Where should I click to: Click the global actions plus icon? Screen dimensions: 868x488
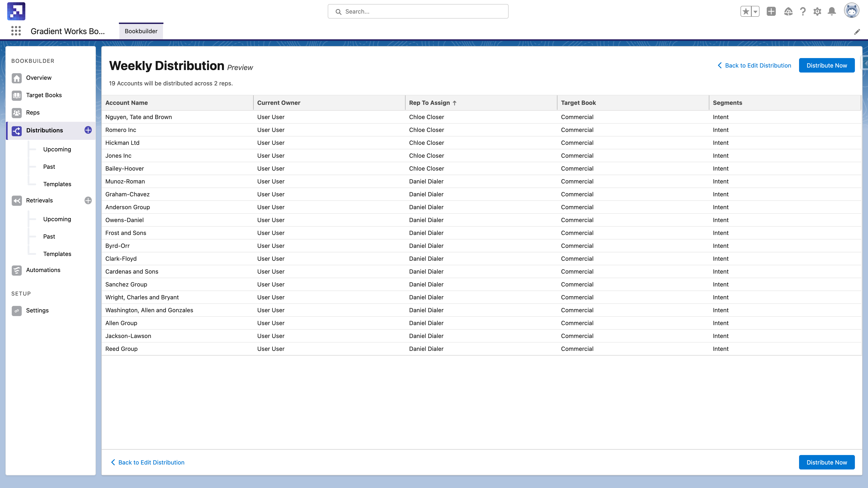(771, 12)
